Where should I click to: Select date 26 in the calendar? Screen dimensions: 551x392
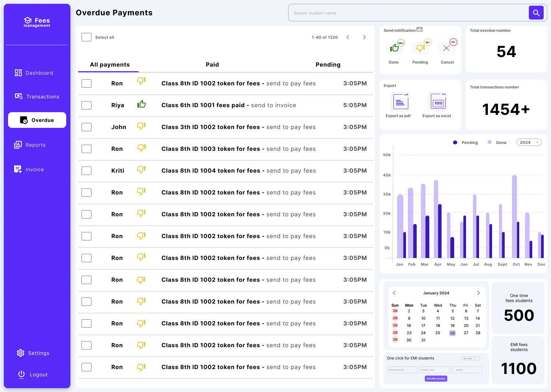point(452,333)
